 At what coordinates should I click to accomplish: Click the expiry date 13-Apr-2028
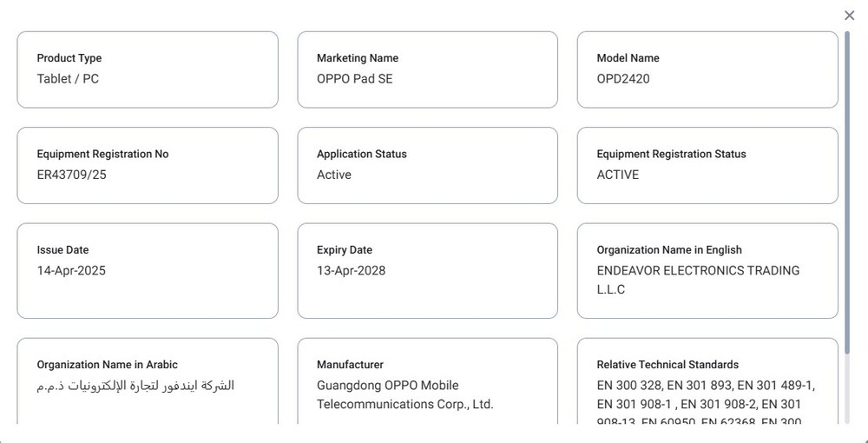[x=351, y=271]
